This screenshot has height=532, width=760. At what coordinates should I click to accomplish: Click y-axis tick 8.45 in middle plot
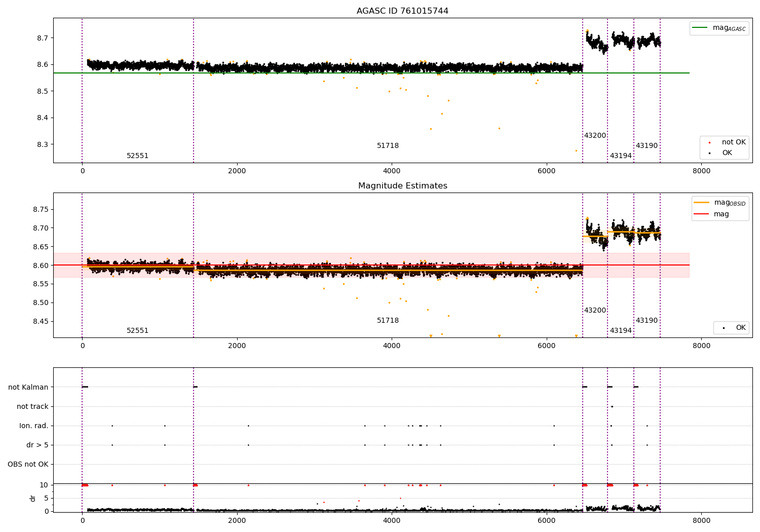click(41, 321)
